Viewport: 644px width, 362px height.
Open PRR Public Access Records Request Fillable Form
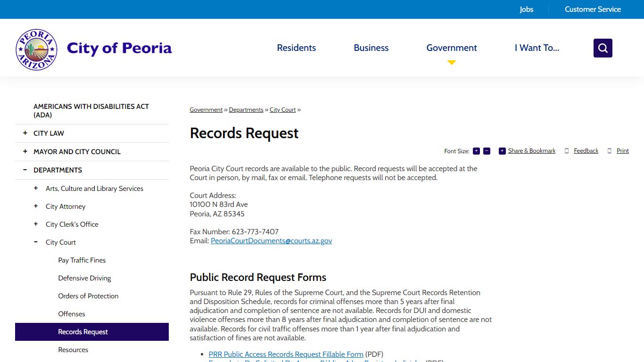tap(286, 354)
